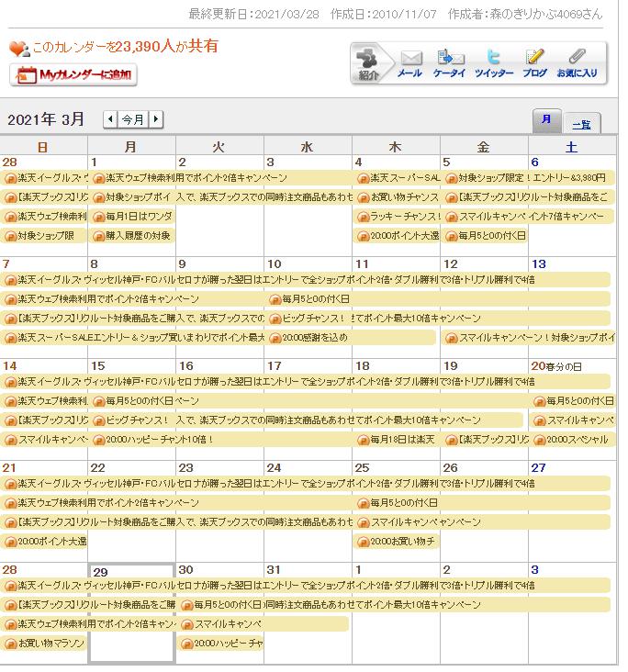Go to previous month arrow
Viewport: 628px width, 672px height.
click(110, 118)
